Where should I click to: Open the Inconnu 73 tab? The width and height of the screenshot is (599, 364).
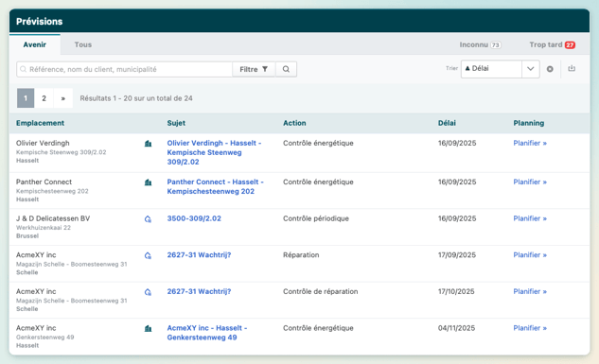480,44
